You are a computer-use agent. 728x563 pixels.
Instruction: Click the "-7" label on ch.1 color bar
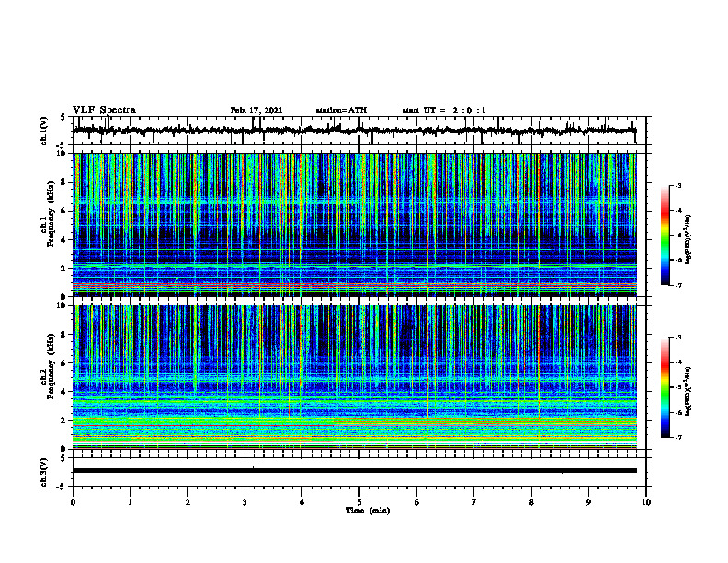pyautogui.click(x=677, y=285)
